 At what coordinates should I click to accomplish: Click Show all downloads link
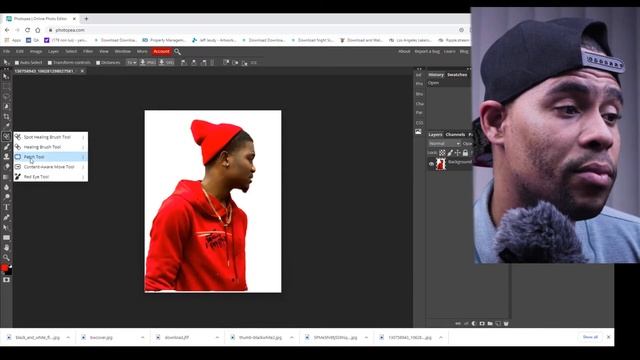(590, 337)
